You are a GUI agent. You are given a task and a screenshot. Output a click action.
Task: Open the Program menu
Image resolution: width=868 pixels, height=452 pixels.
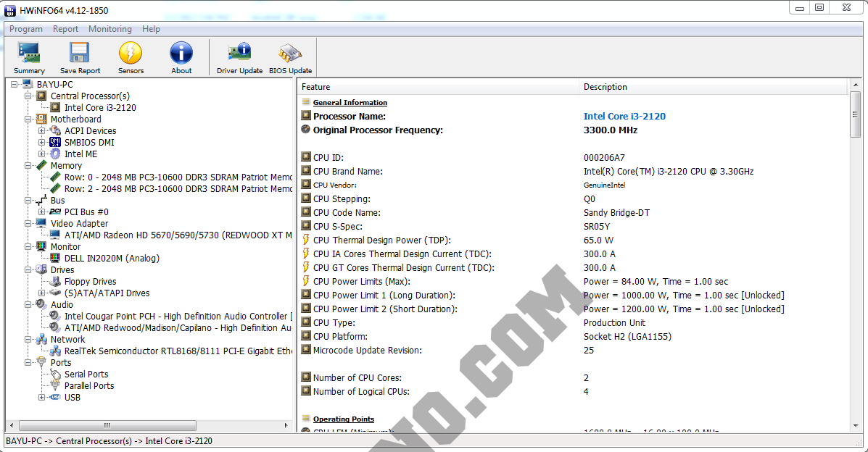[25, 29]
